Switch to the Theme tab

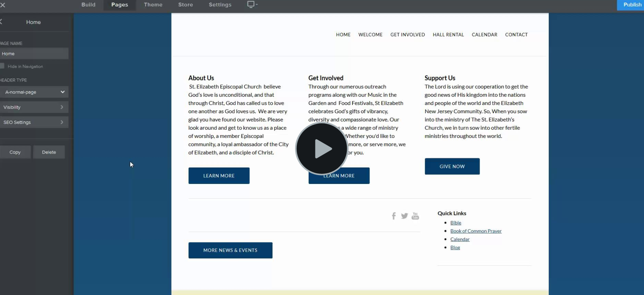pos(153,5)
